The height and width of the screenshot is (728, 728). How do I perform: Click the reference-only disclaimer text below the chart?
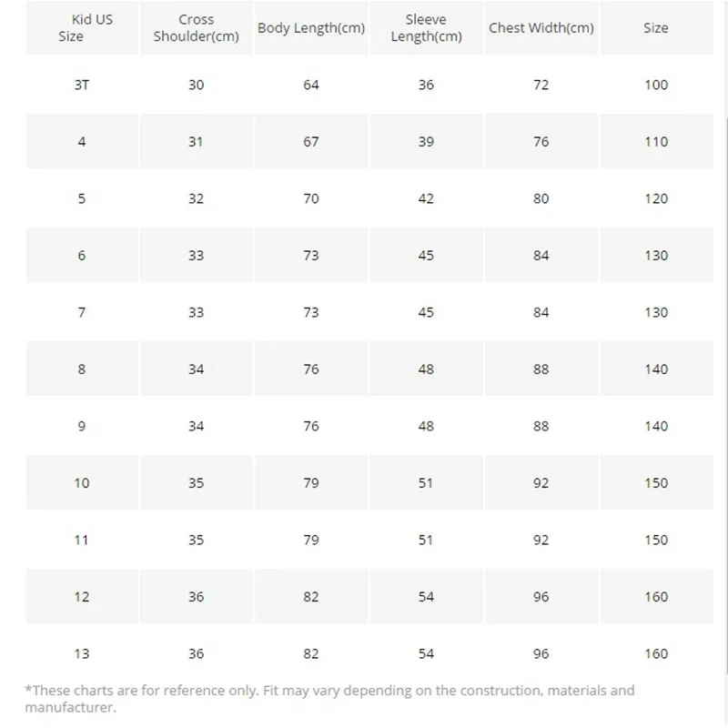(329, 699)
